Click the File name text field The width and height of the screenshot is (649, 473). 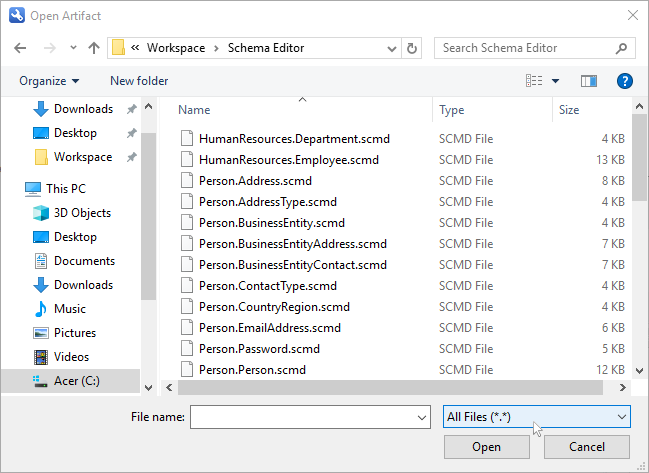click(x=300, y=417)
